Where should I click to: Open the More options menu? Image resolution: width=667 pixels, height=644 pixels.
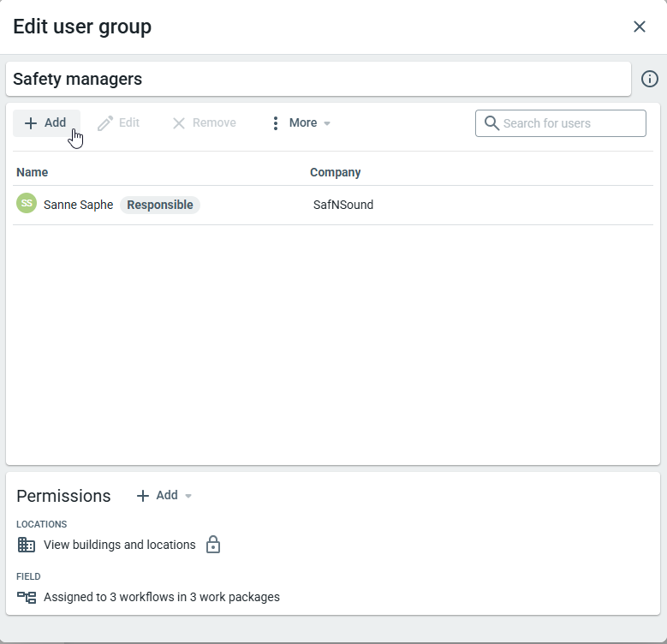tap(301, 123)
